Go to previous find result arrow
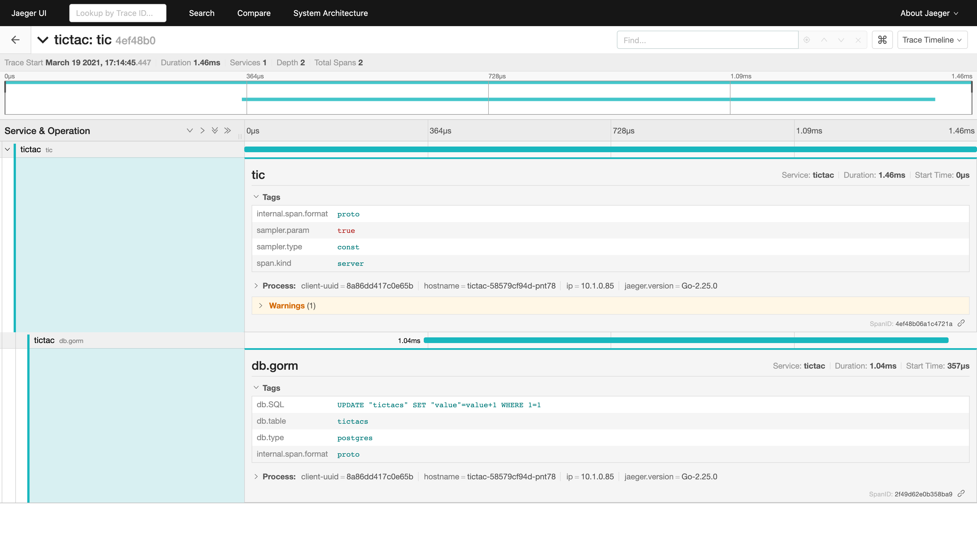977x560 pixels. [x=824, y=40]
